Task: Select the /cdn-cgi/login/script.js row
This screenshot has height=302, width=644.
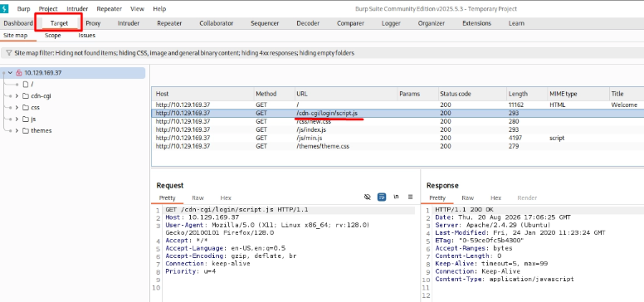Action: [398, 113]
